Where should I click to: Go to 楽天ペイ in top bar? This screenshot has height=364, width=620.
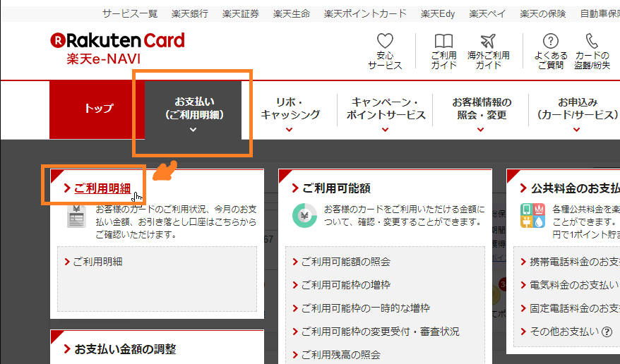tap(487, 14)
